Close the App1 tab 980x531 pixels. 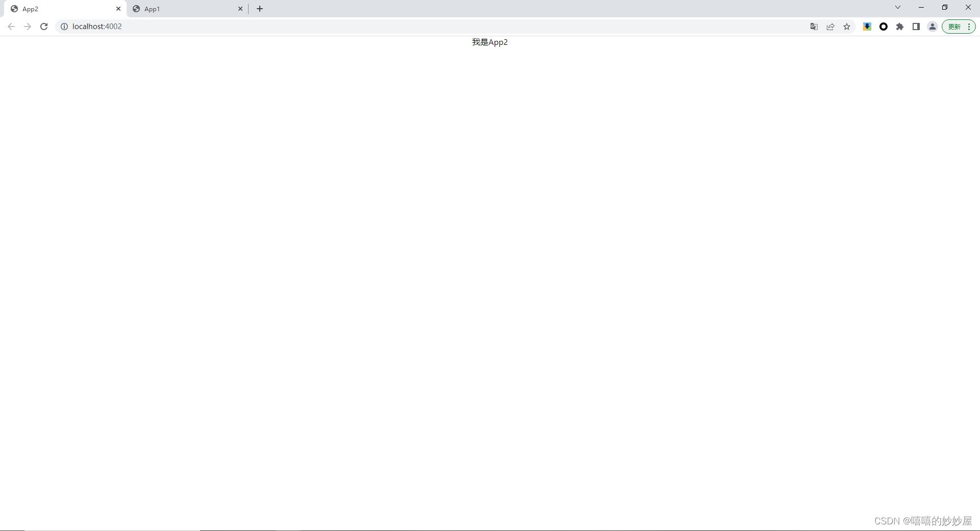point(240,9)
